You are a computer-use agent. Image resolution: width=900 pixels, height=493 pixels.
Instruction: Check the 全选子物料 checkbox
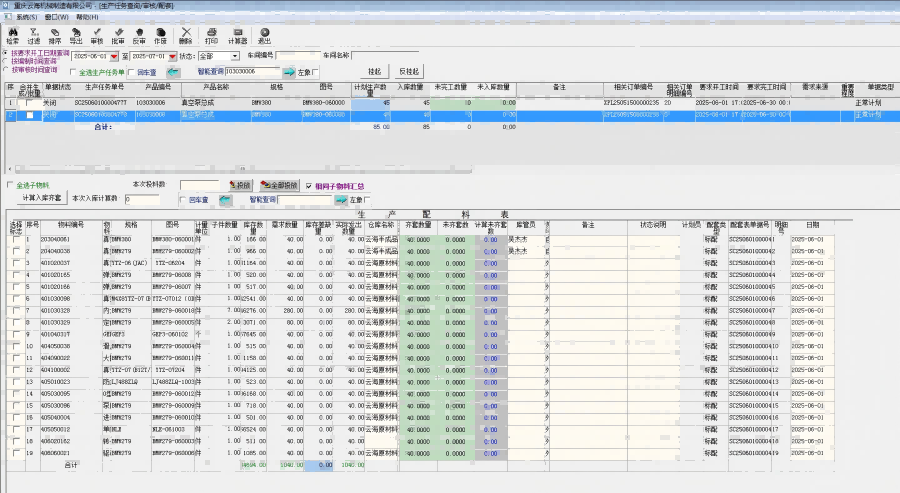pos(10,185)
